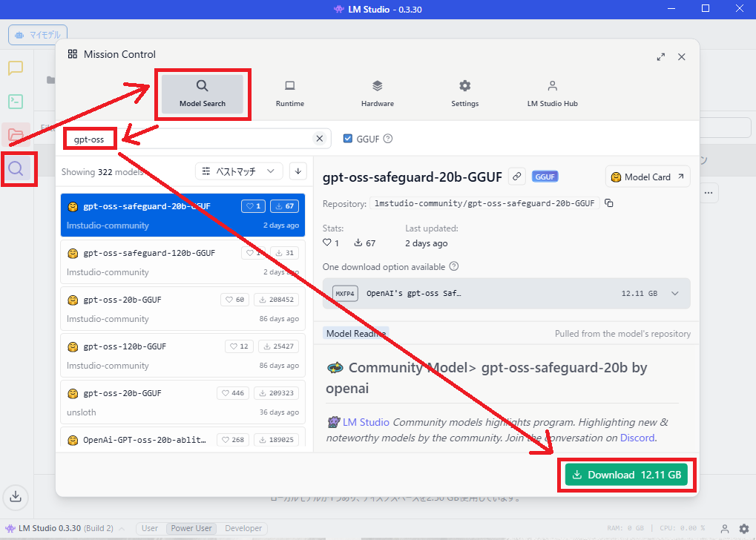Click the MXFP4 quantization badge
This screenshot has width=756, height=540.
coord(345,293)
